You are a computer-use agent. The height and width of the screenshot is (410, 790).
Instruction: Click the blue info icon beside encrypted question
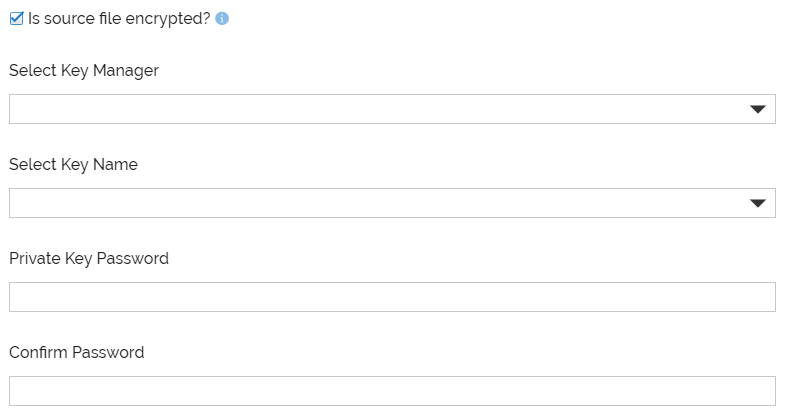point(222,18)
